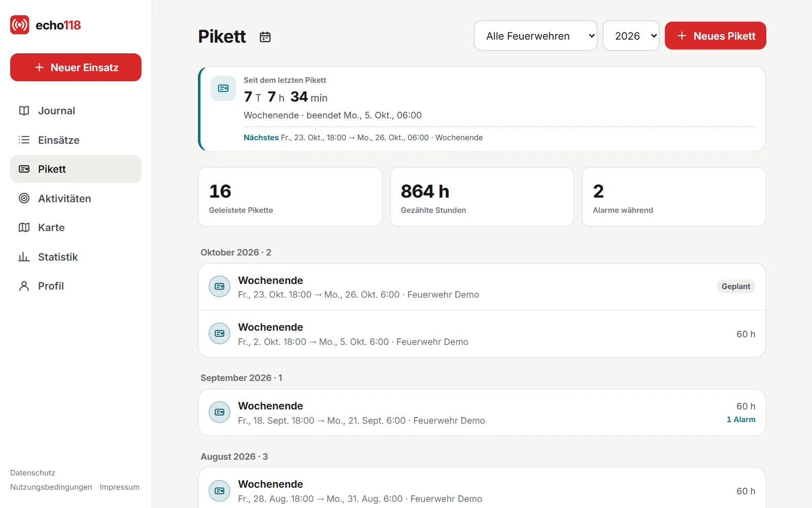The height and width of the screenshot is (508, 812).
Task: Click the Profil person icon
Action: [x=24, y=286]
